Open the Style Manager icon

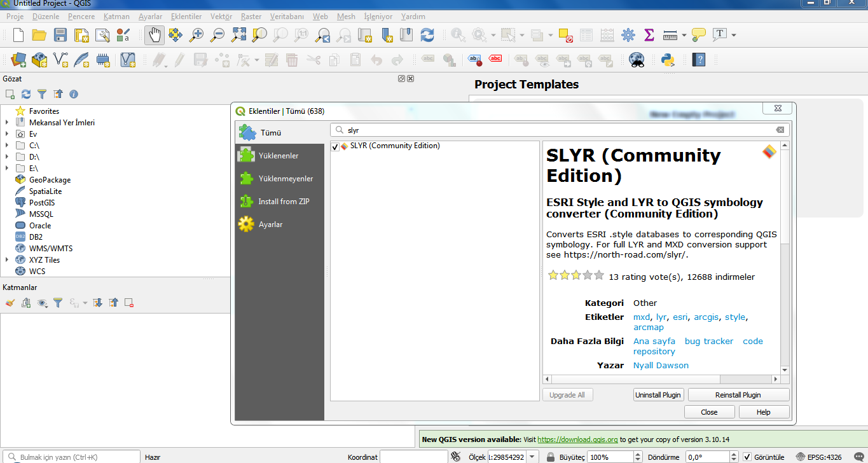pyautogui.click(x=123, y=35)
